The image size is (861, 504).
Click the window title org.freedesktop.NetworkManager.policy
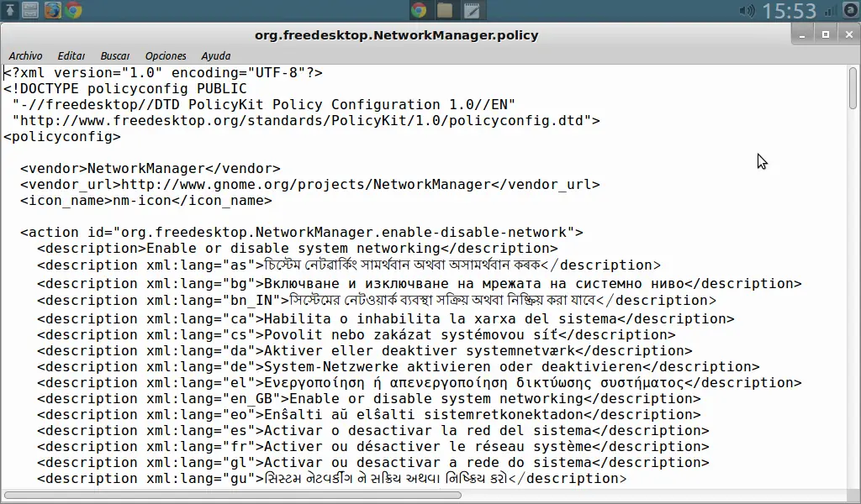click(396, 35)
